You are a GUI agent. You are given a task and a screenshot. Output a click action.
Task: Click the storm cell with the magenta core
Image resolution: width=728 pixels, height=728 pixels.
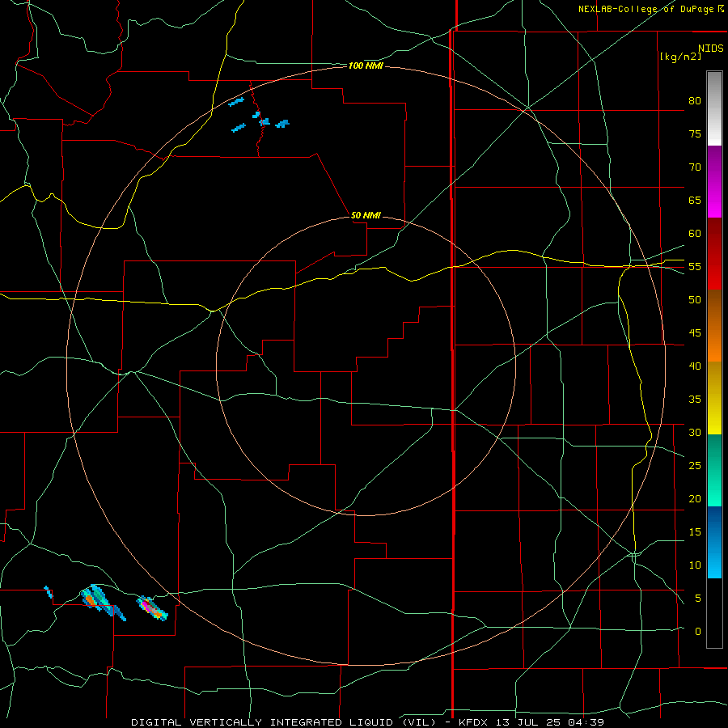click(152, 608)
